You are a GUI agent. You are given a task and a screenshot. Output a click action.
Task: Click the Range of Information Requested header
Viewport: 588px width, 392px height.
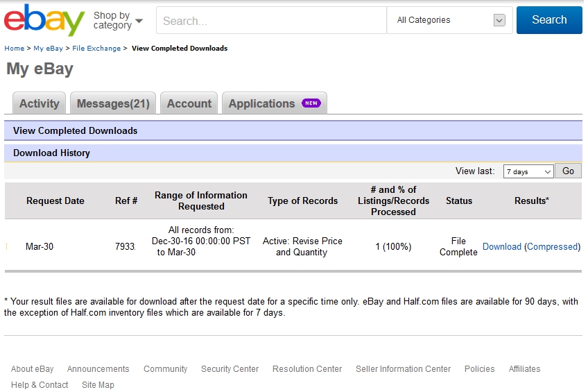[201, 201]
